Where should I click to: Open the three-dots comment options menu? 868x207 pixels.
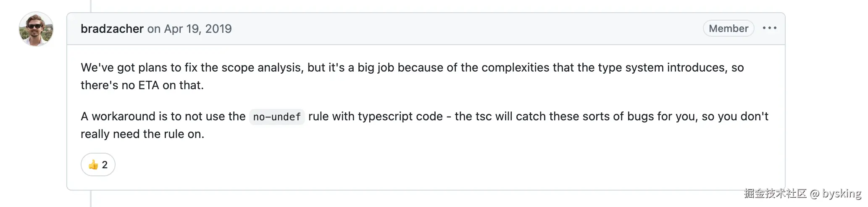pyautogui.click(x=769, y=28)
